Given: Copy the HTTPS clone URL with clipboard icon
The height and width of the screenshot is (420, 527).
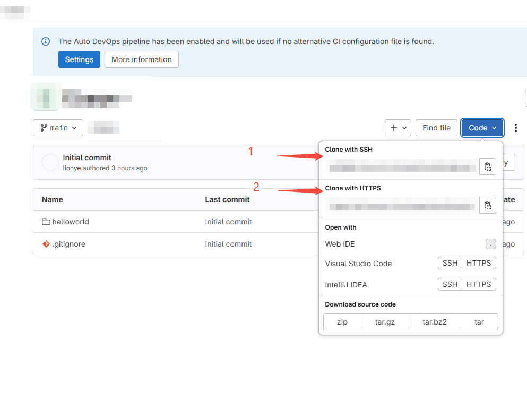Looking at the screenshot, I should 487,205.
